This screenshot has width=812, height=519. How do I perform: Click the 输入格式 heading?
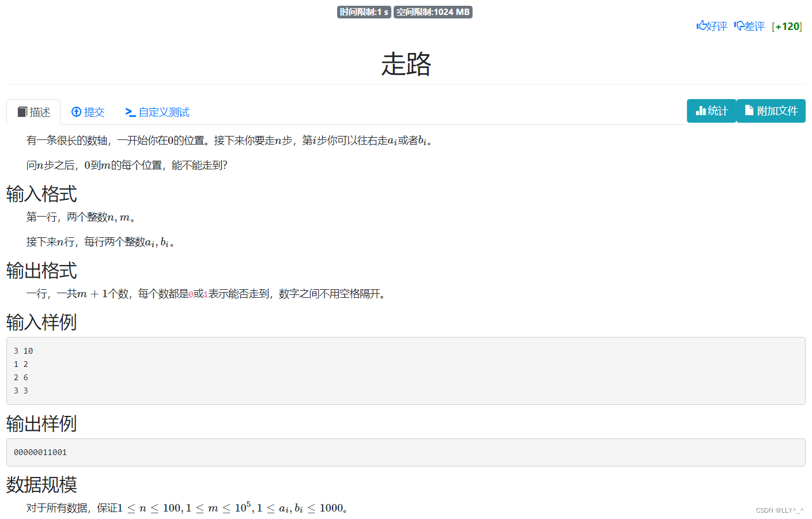click(41, 194)
